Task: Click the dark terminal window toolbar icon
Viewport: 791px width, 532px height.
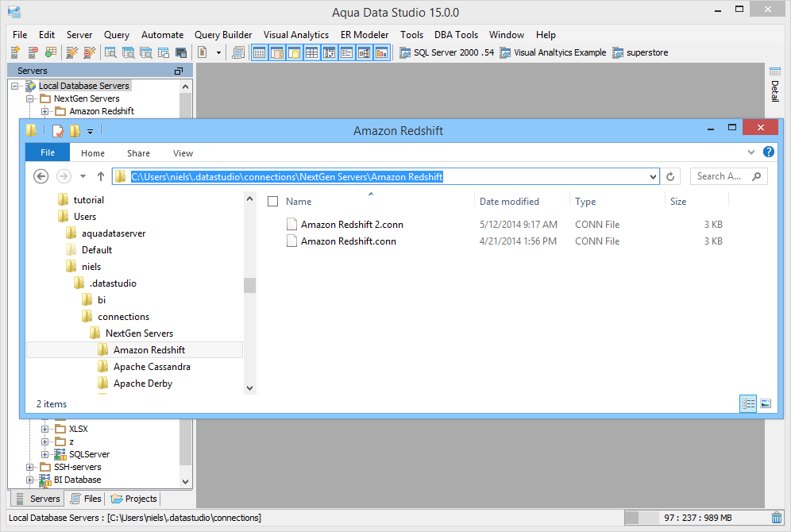Action: click(181, 52)
